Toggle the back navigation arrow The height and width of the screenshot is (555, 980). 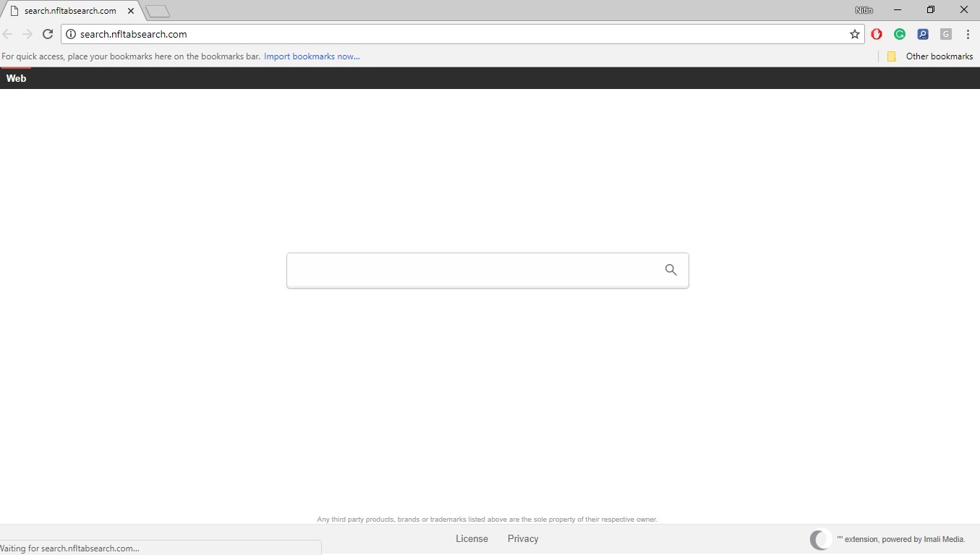point(7,33)
